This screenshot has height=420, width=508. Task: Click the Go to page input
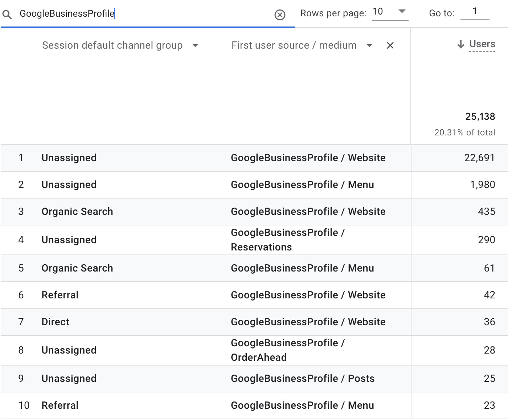[x=475, y=12]
